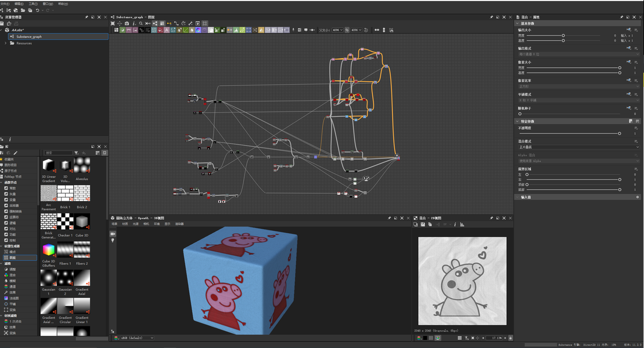Click fit-to-view icon in graph toolbar

point(113,23)
